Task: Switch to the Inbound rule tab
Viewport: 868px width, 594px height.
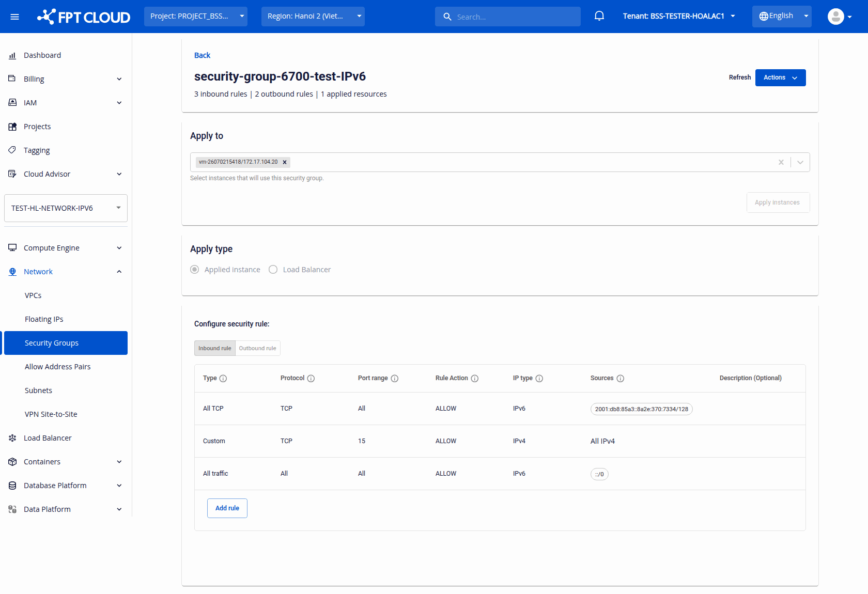Action: pos(215,348)
